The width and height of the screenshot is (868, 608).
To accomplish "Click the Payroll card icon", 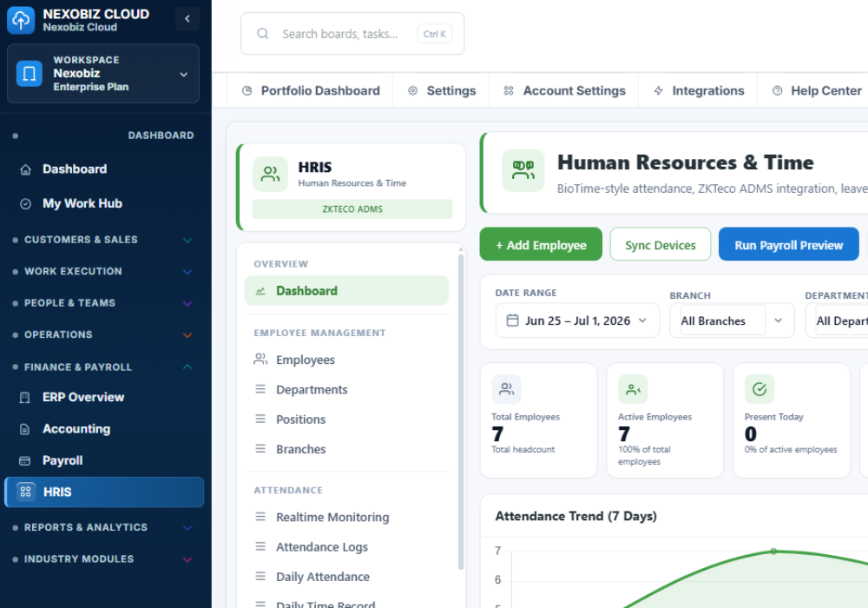I will (x=25, y=460).
